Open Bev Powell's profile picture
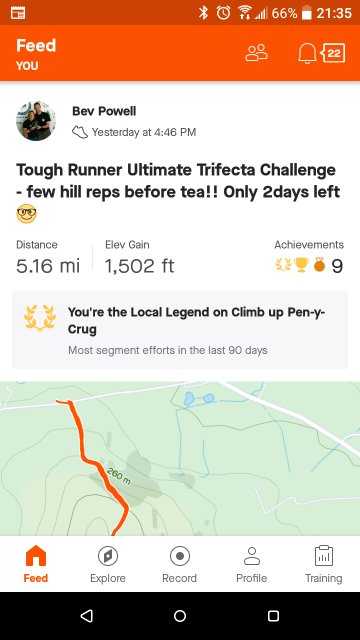The height and width of the screenshot is (640, 360). click(36, 121)
